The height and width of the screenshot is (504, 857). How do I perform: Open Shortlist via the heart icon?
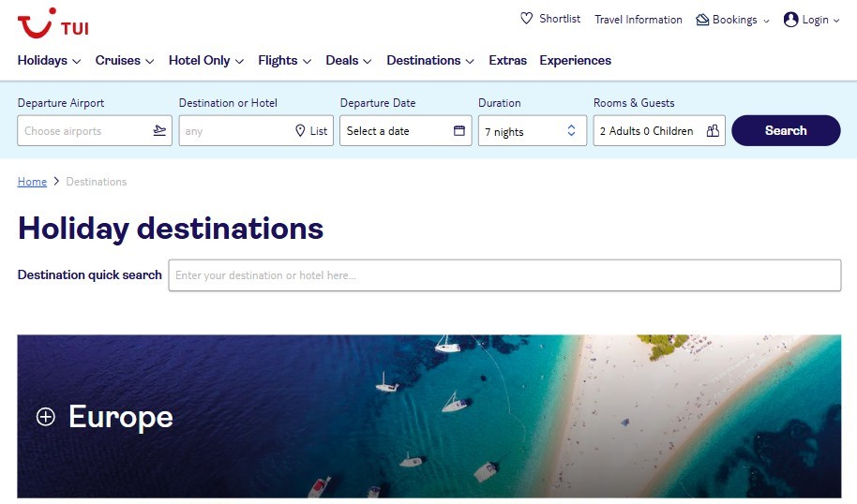coord(526,19)
